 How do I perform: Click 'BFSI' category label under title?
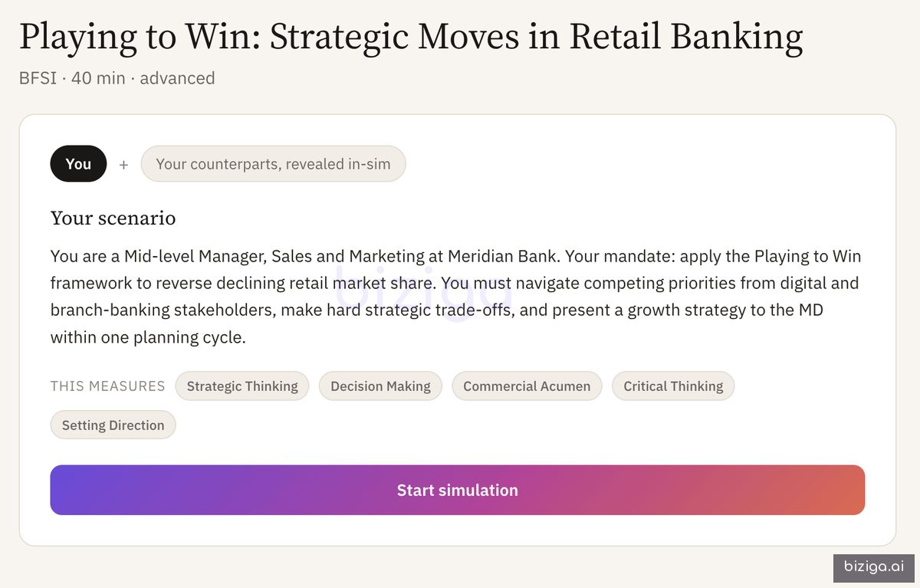38,78
